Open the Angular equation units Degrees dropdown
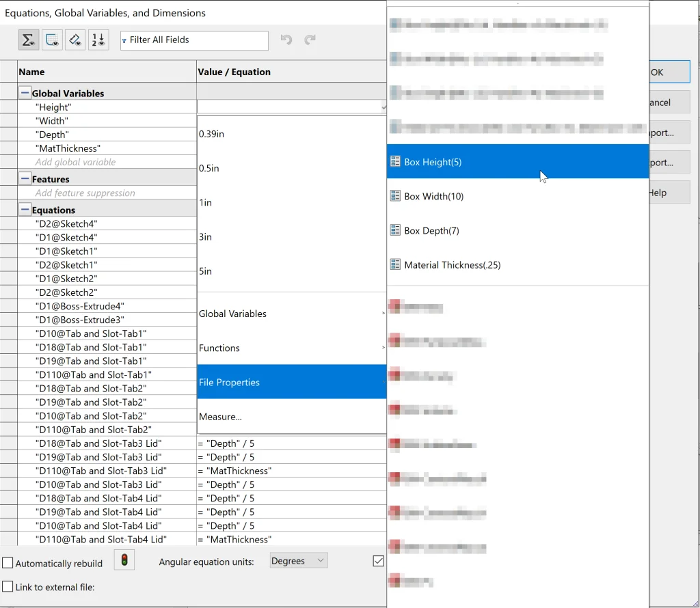Image resolution: width=700 pixels, height=608 pixels. pos(299,561)
